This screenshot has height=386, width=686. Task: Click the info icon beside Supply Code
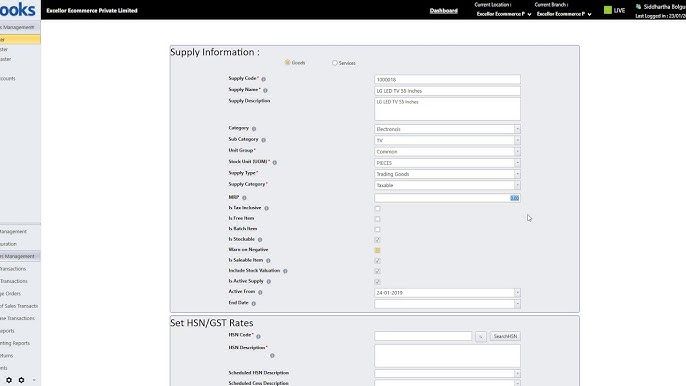pyautogui.click(x=263, y=79)
